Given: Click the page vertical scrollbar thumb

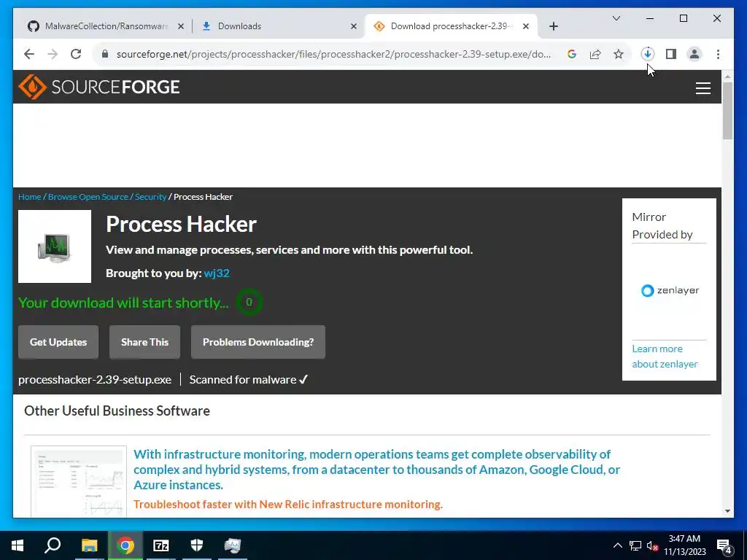Looking at the screenshot, I should click(x=727, y=111).
